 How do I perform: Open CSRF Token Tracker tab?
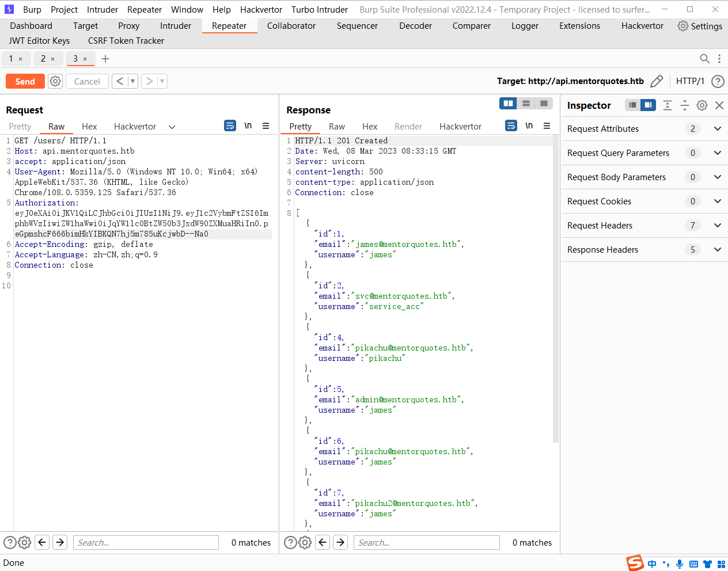[x=126, y=41]
